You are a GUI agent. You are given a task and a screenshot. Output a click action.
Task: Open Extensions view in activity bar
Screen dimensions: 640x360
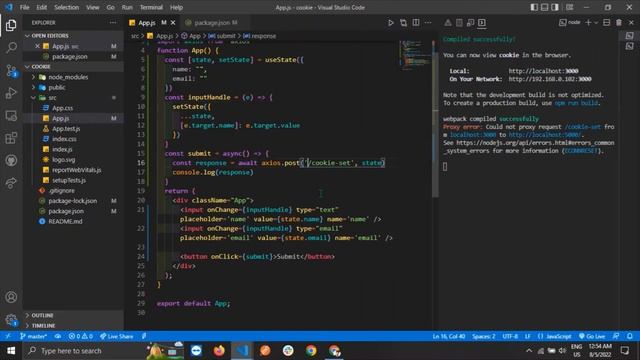[x=11, y=138]
